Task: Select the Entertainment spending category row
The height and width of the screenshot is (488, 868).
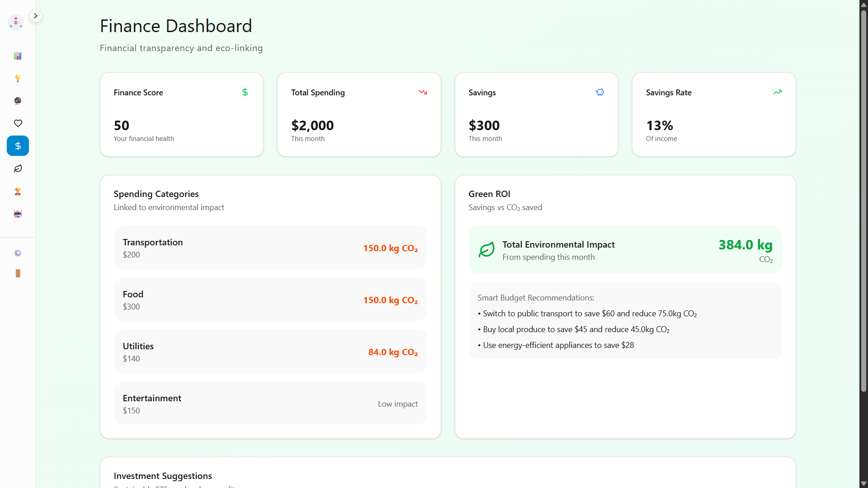Action: tap(270, 404)
